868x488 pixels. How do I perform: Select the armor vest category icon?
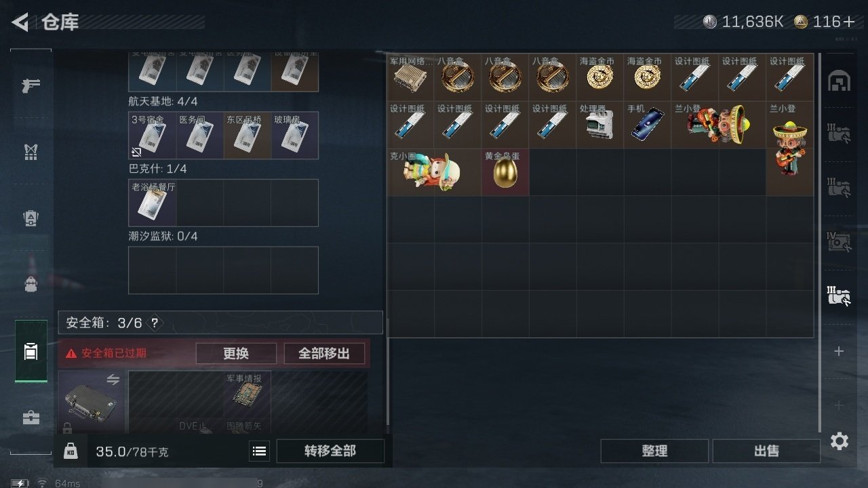tap(31, 152)
